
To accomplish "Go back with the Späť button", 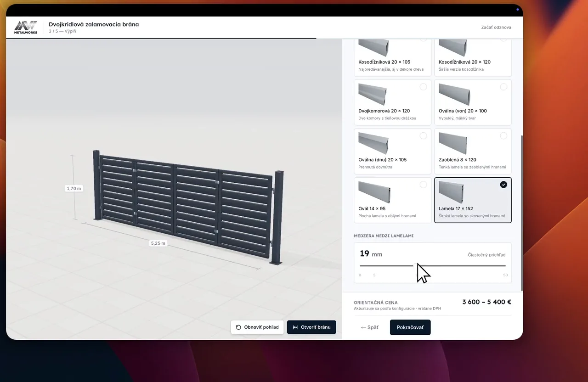I will click(x=370, y=327).
